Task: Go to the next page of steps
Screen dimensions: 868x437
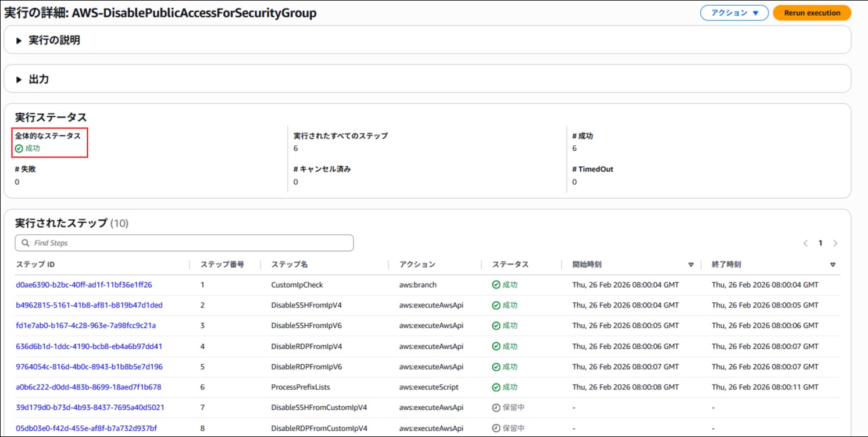Action: tap(835, 243)
